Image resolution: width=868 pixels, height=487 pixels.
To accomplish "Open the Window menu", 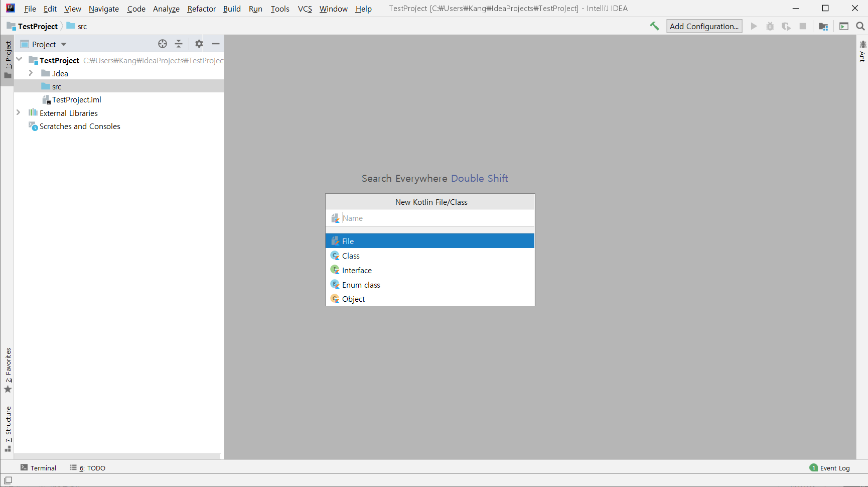I will (x=334, y=9).
